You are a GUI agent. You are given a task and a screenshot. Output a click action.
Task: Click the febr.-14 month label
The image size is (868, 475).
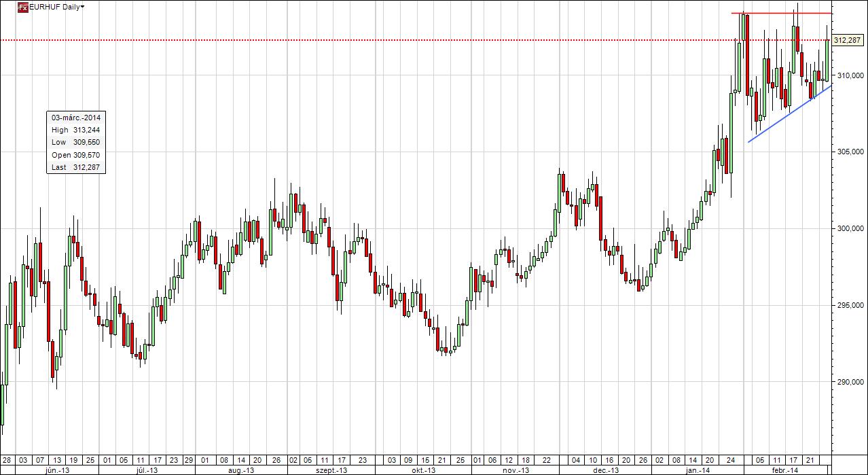[784, 470]
